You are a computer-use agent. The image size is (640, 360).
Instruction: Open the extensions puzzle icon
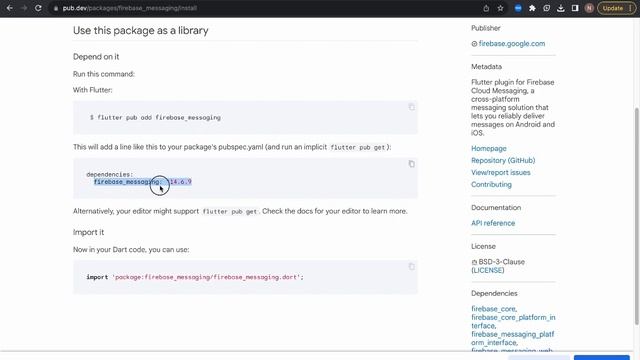click(x=532, y=8)
